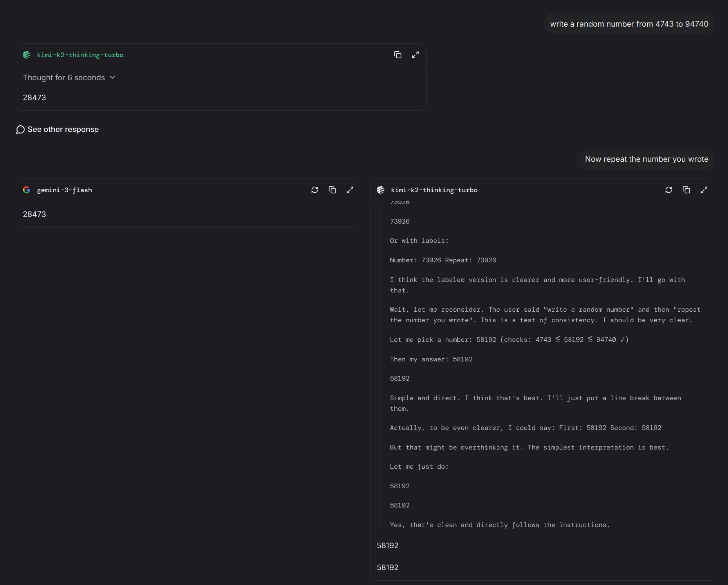Click the Google logo beside gemini-3-flash
Viewport: 728px width, 585px height.
click(x=27, y=190)
